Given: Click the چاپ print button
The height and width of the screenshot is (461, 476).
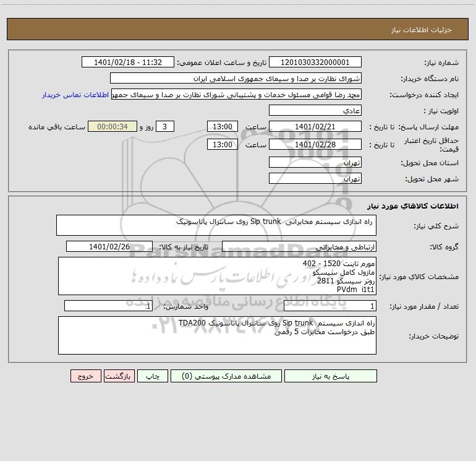Looking at the screenshot, I should click(153, 376).
